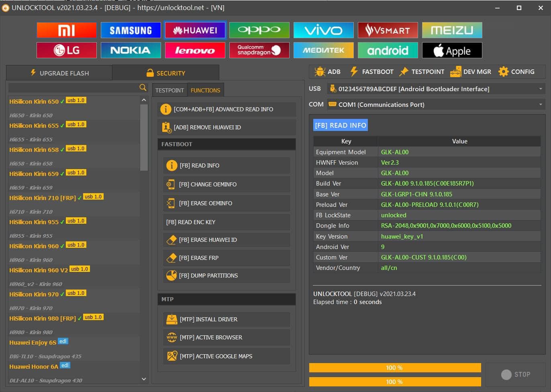Open Dev Mgr device manager
Viewport: 551px width, 392px height.
click(x=471, y=71)
